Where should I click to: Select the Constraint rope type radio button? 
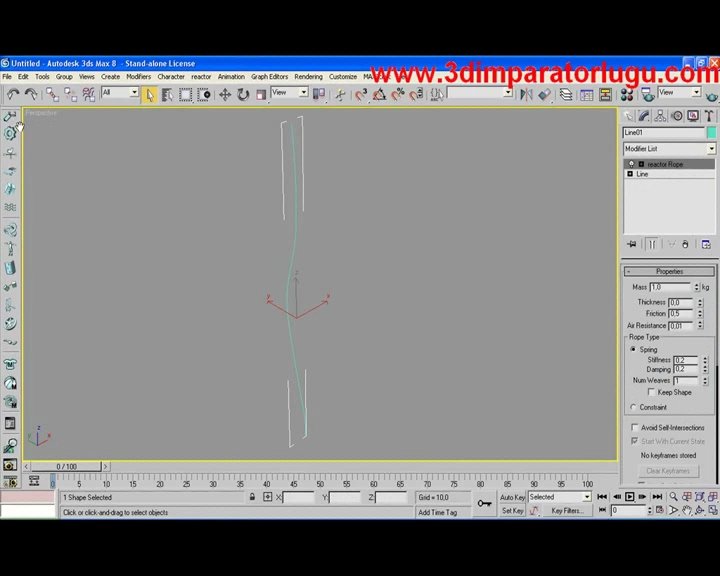pos(633,407)
